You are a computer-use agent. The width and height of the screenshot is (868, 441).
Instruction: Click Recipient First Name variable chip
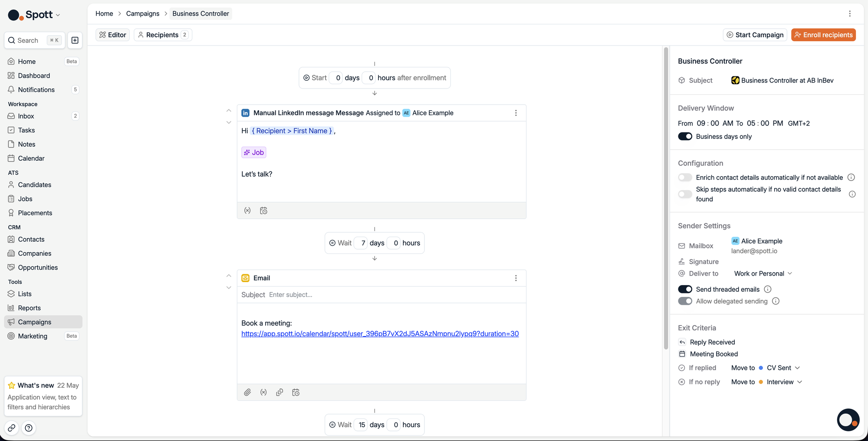[x=292, y=131]
